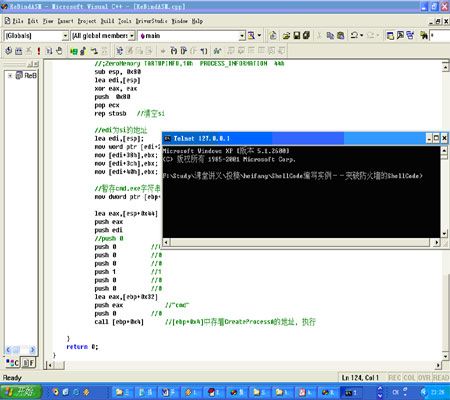Screen dimensions: 450x400
Task: Click the "Ln 124, Col 1" status entry
Action: click(x=361, y=377)
